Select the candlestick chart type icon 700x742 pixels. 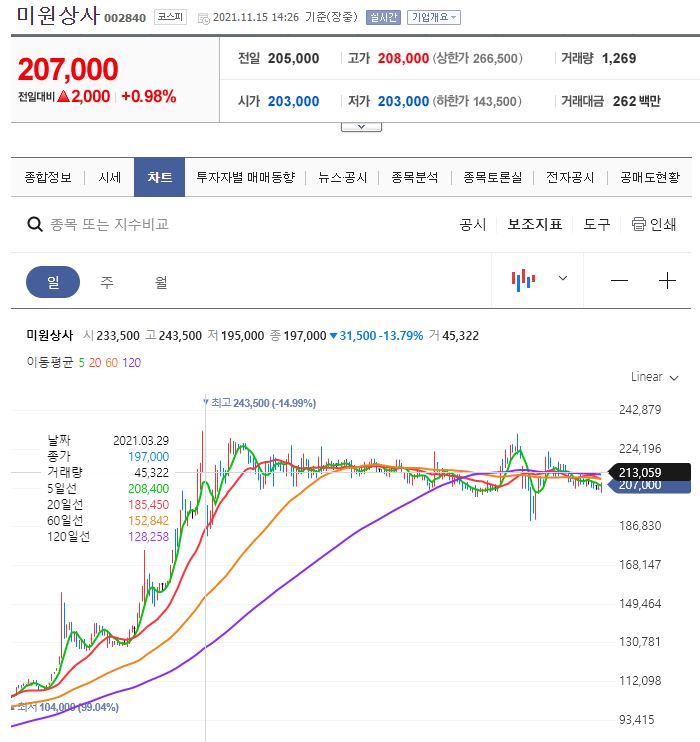(x=524, y=281)
